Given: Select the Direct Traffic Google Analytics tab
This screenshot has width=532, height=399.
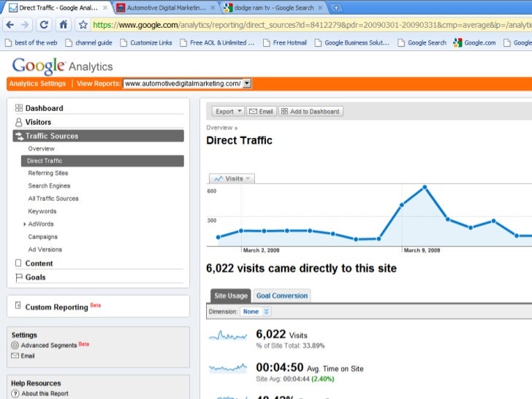Looking at the screenshot, I should pyautogui.click(x=58, y=8).
